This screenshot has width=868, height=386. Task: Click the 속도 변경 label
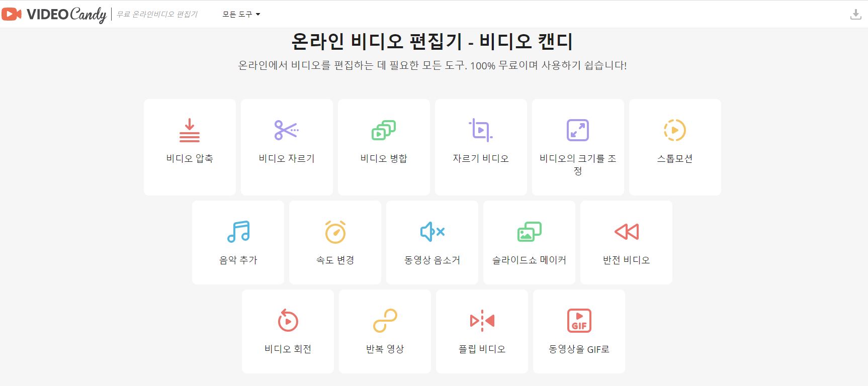click(335, 260)
